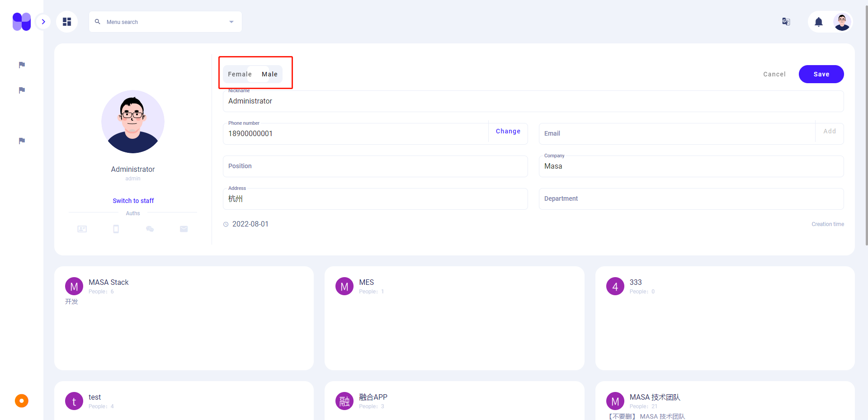
Task: Click the email envelope auth icon
Action: click(x=184, y=229)
